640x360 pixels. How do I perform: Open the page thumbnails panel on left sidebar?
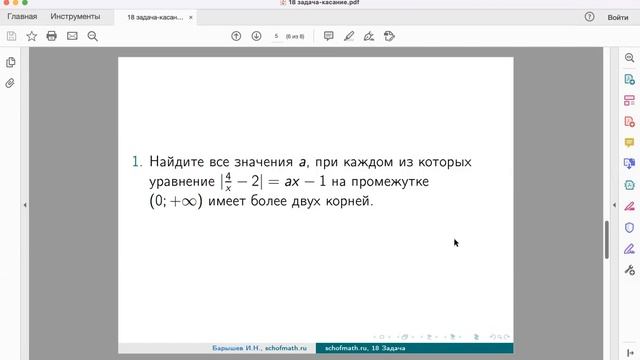click(x=11, y=62)
